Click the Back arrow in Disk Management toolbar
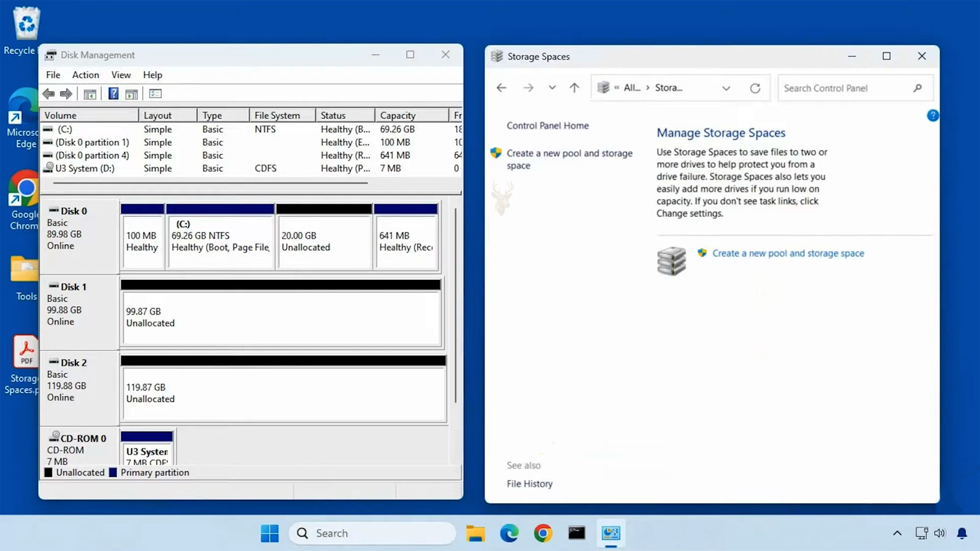The height and width of the screenshot is (551, 980). point(48,94)
